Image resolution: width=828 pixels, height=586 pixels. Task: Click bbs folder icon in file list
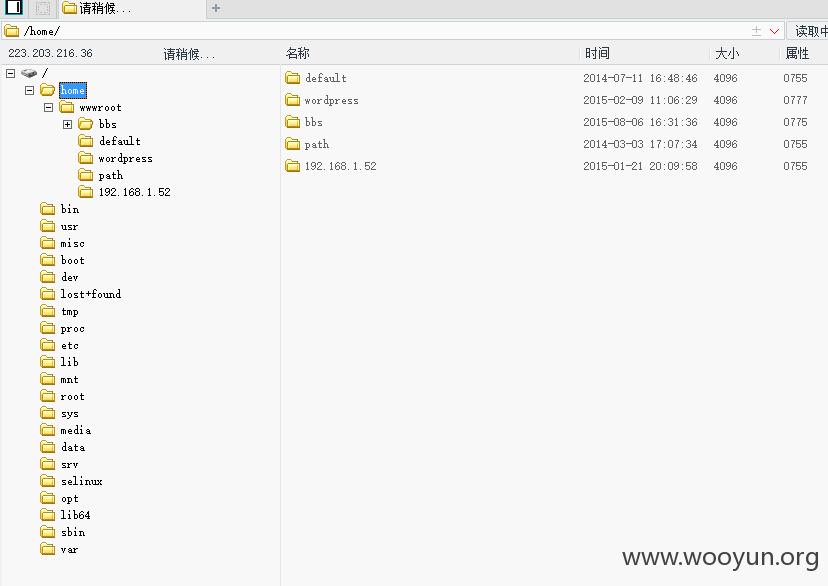click(x=293, y=122)
